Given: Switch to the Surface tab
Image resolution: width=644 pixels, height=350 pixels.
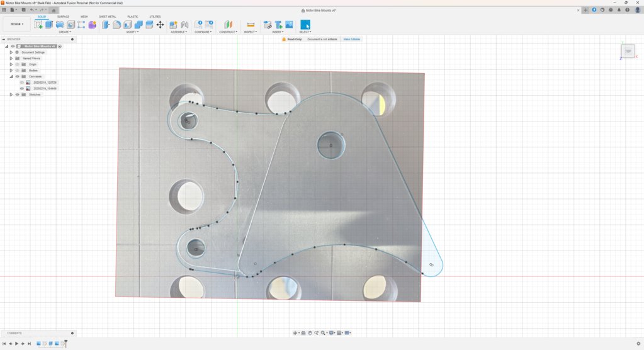Looking at the screenshot, I should click(x=63, y=16).
